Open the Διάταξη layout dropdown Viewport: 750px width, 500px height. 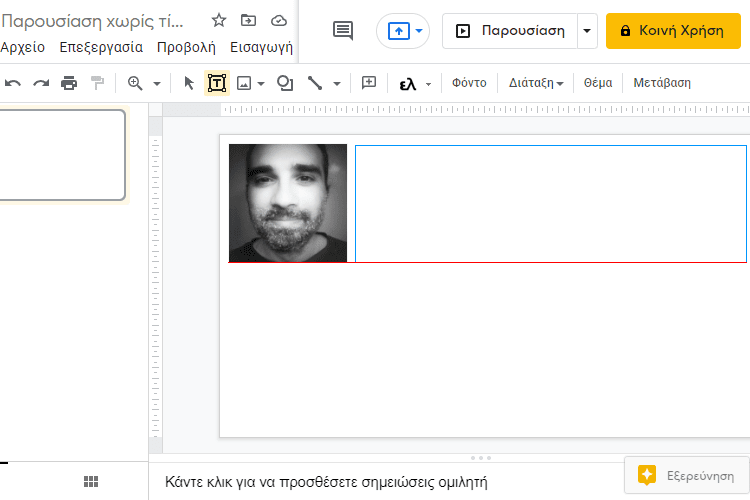(536, 83)
